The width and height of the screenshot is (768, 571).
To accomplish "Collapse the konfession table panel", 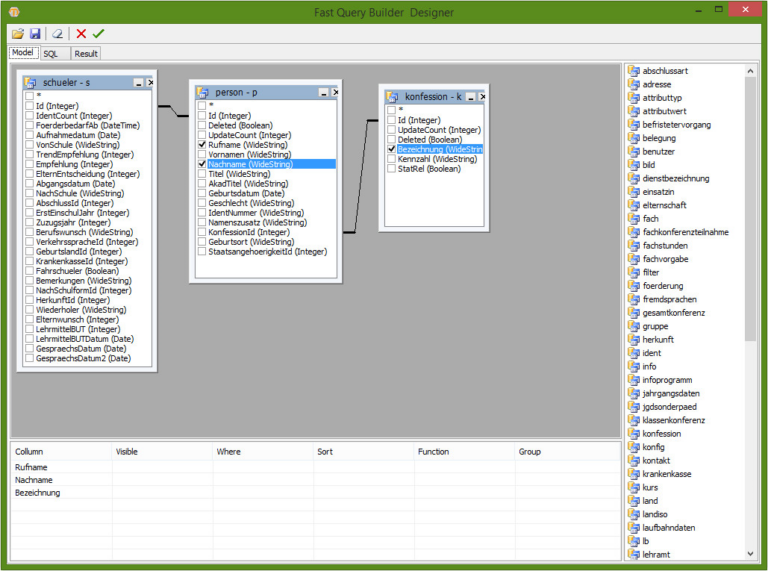I will [472, 97].
